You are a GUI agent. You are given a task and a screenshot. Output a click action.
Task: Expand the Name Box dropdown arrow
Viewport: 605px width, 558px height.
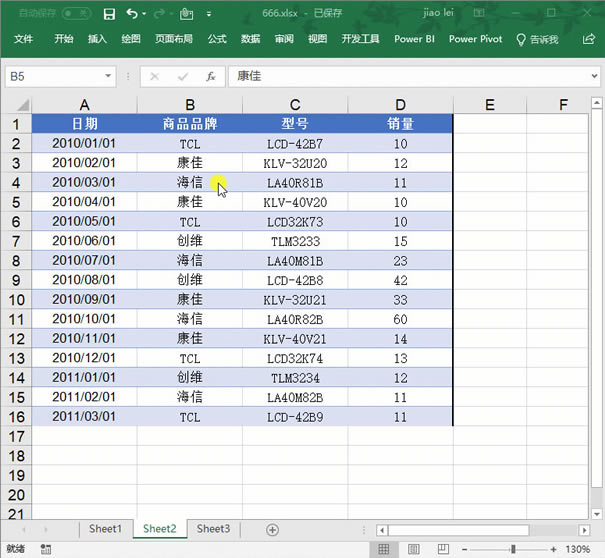[x=108, y=76]
